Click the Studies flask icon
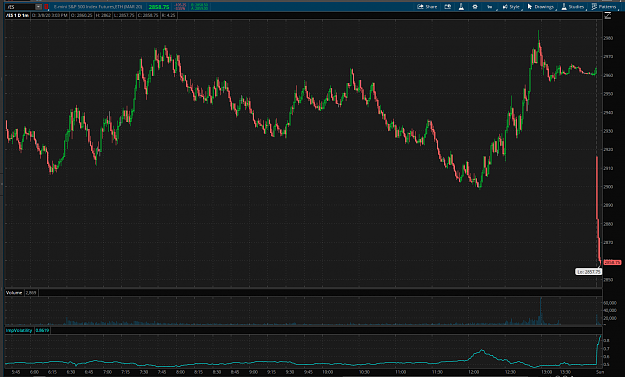The image size is (625, 377). [564, 7]
